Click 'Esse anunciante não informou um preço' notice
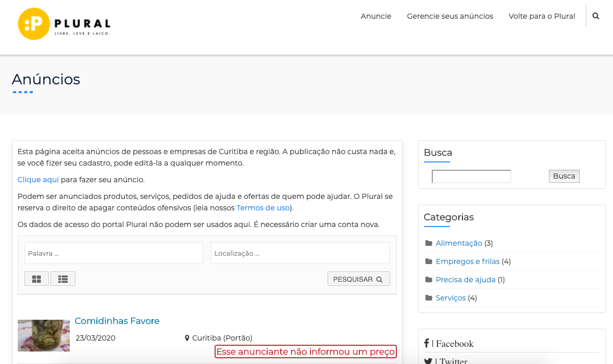This screenshot has height=364, width=613. [305, 352]
